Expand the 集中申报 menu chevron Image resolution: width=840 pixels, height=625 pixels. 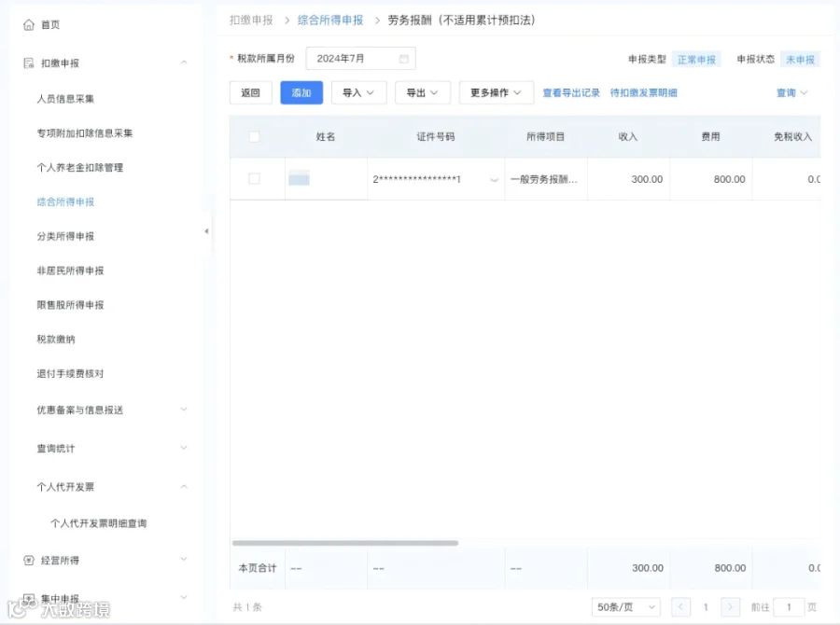pyautogui.click(x=184, y=597)
